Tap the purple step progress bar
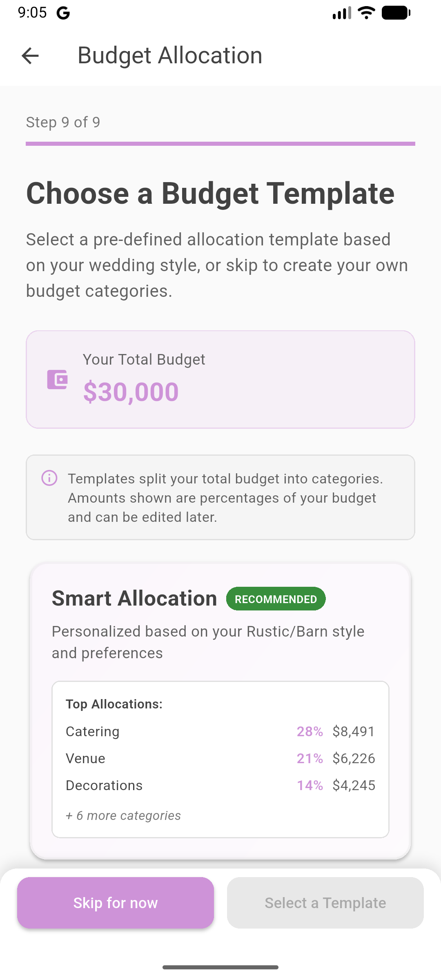441x980 pixels. pyautogui.click(x=220, y=144)
